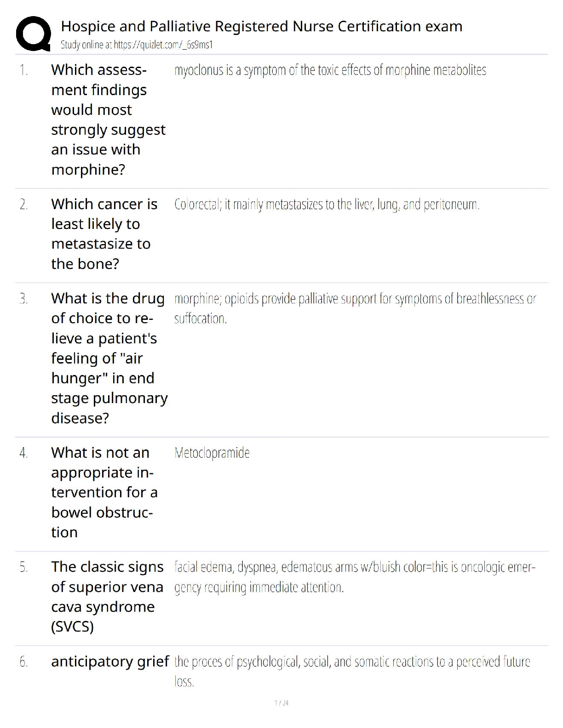Select the question about morphine assessment findings
563x728 pixels.
(x=108, y=119)
